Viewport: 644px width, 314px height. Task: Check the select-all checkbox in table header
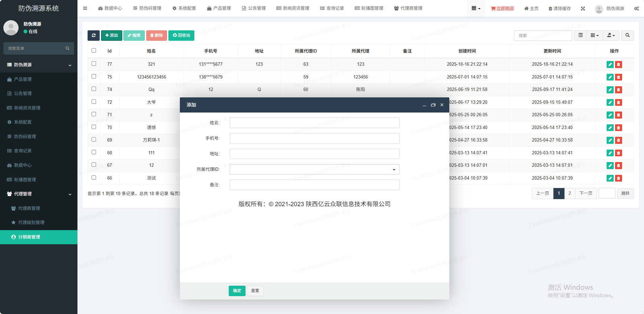coord(94,51)
